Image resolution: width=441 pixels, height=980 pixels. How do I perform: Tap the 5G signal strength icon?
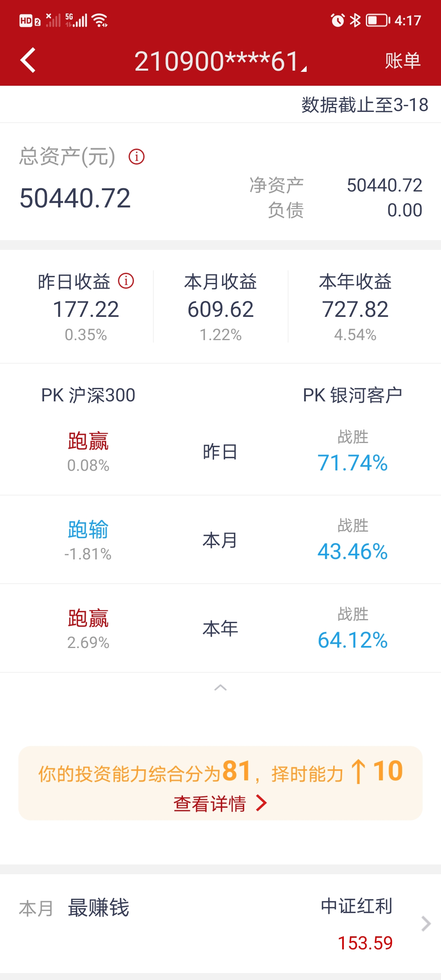[x=76, y=20]
